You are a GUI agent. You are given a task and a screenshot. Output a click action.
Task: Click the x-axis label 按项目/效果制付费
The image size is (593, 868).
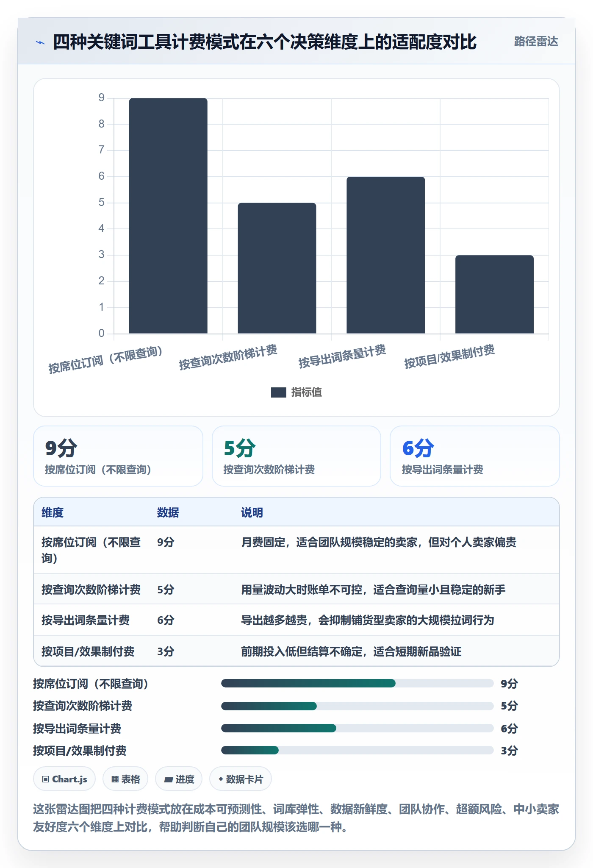(449, 357)
